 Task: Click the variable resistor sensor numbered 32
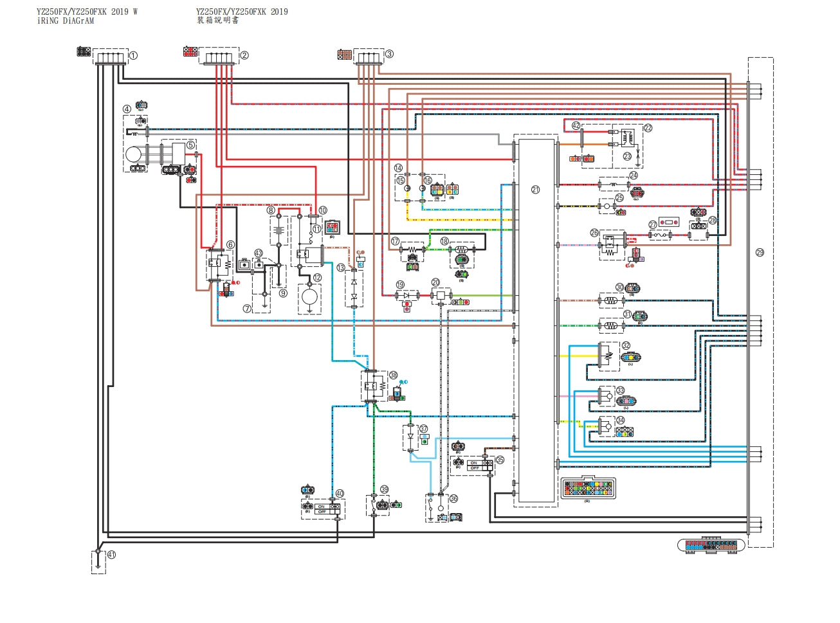(607, 356)
